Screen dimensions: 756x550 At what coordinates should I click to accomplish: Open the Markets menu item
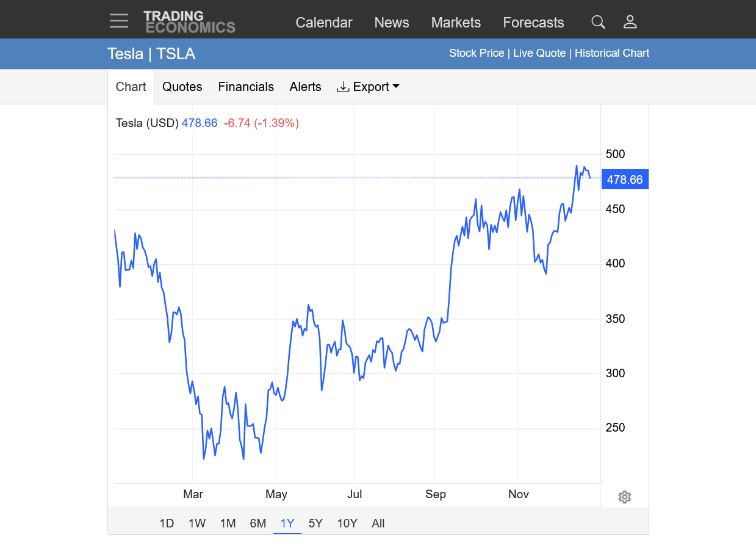[456, 23]
